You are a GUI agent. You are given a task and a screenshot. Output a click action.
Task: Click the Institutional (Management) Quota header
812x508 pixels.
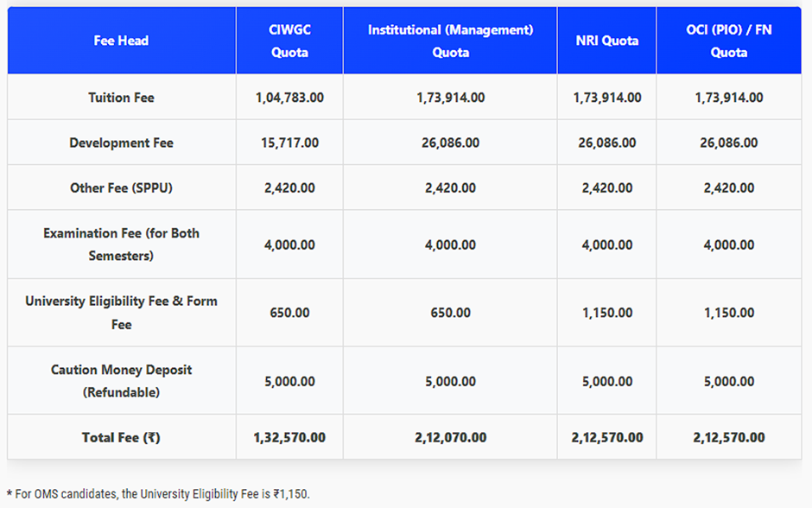click(450, 41)
